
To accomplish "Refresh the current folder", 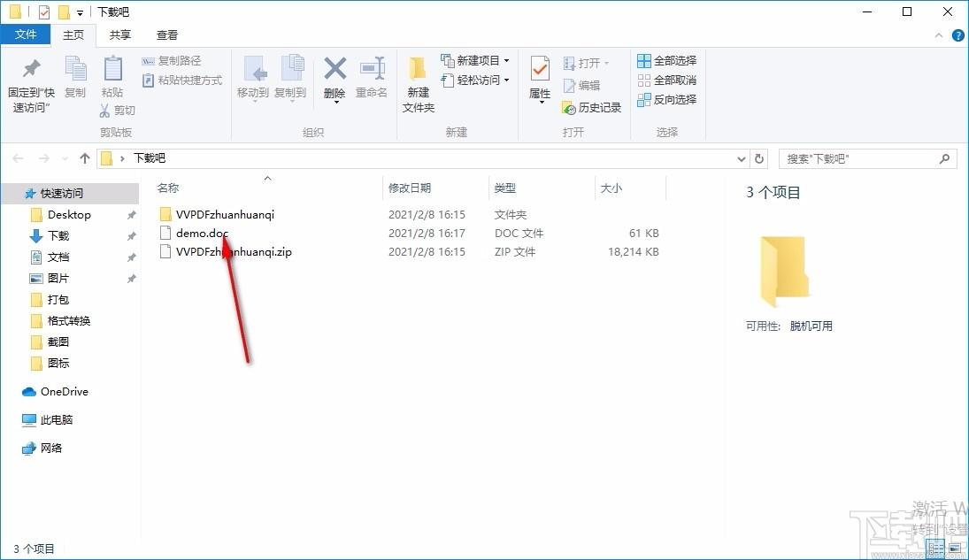I will (759, 159).
